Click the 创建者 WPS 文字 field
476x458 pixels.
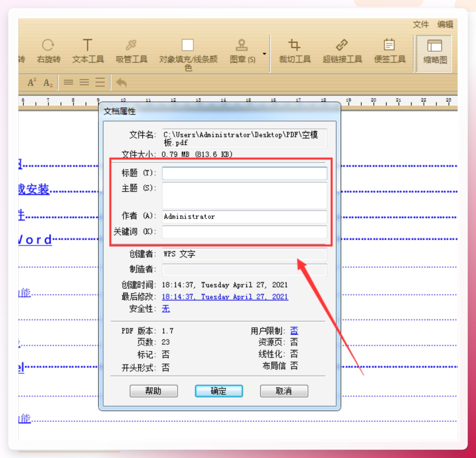pos(244,254)
